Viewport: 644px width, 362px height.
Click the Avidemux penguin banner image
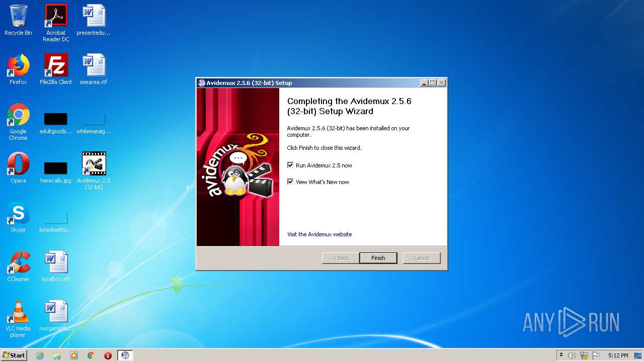pos(238,167)
